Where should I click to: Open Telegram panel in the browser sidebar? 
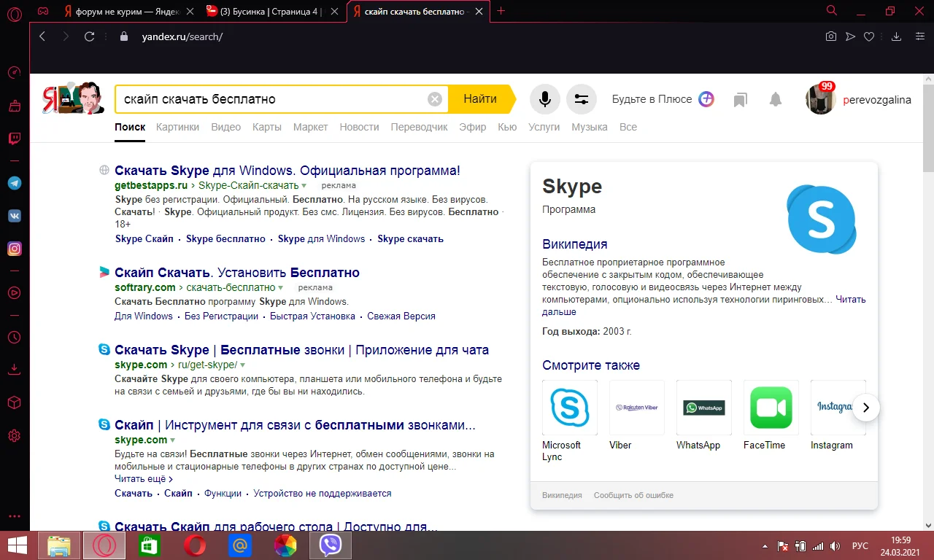(x=14, y=183)
